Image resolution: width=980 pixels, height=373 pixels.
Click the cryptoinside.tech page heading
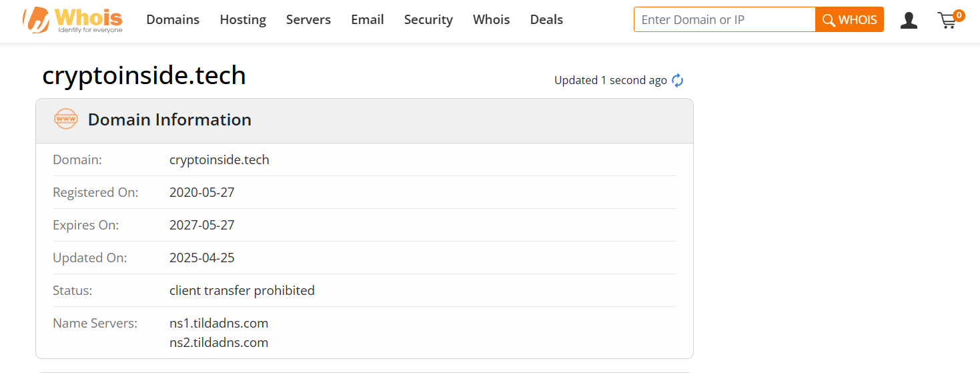click(144, 75)
